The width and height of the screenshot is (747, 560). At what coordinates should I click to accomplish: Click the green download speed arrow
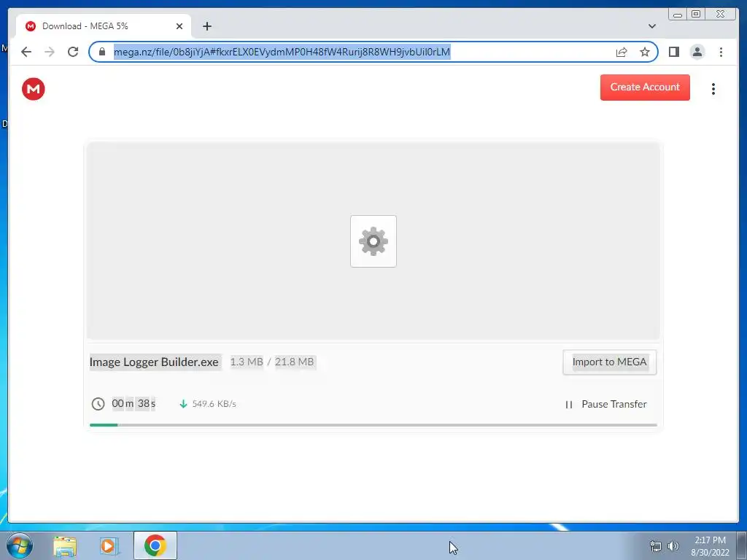(x=183, y=404)
